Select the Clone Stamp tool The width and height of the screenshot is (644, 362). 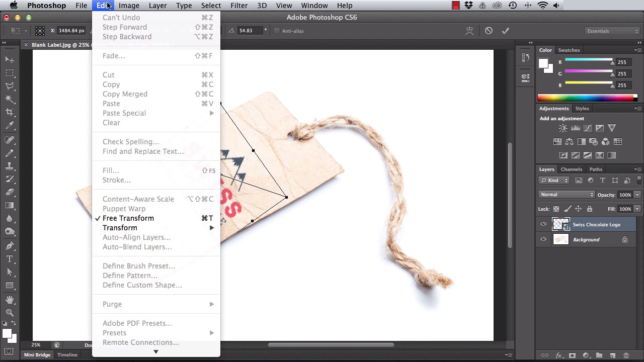coord(10,166)
